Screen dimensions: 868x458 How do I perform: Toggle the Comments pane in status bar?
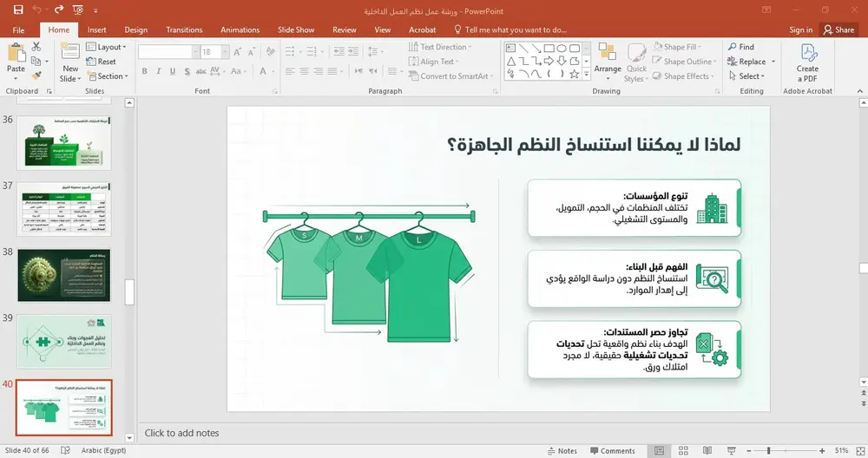612,451
